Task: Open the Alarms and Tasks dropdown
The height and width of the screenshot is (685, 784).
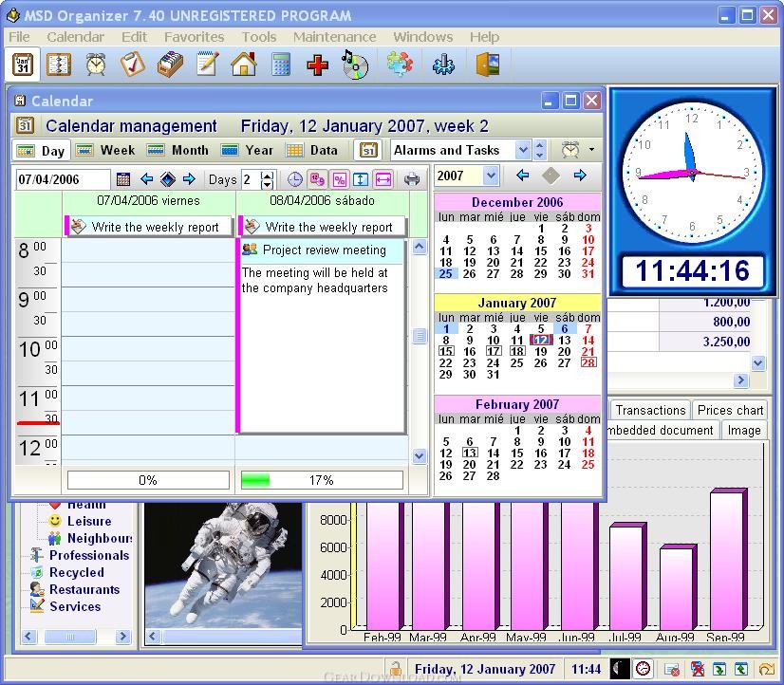Action: tap(522, 150)
